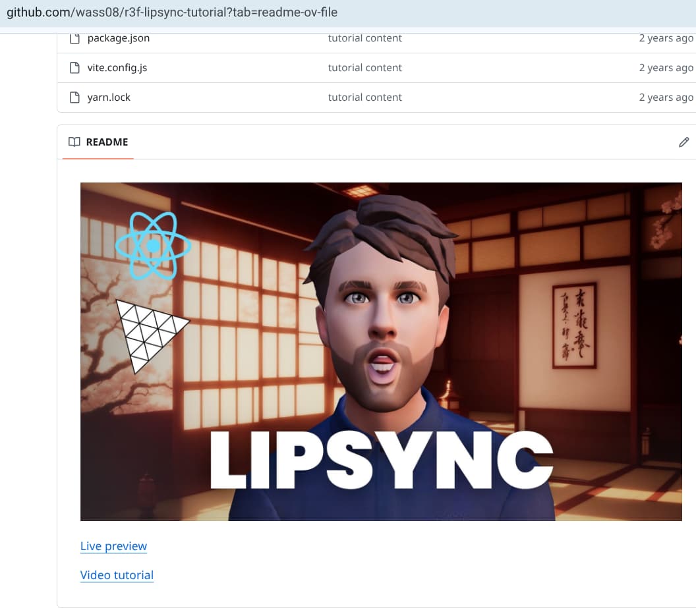Open the Video tutorial link
Image resolution: width=696 pixels, height=616 pixels.
coord(117,575)
